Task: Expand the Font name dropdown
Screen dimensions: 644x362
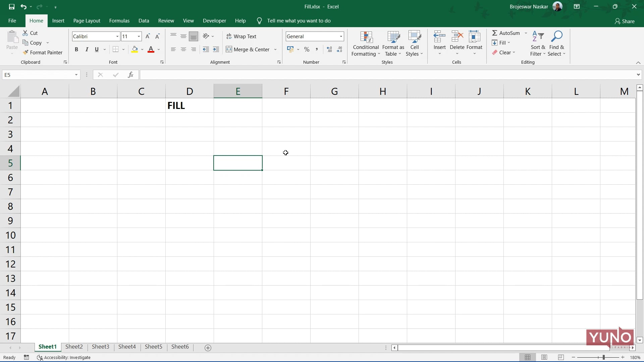Action: pyautogui.click(x=117, y=36)
